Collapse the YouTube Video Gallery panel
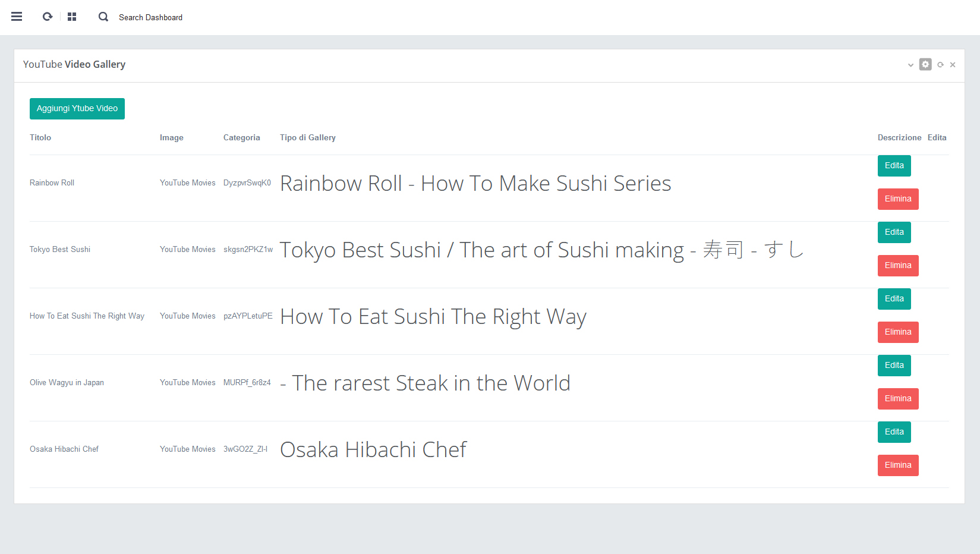 tap(910, 65)
